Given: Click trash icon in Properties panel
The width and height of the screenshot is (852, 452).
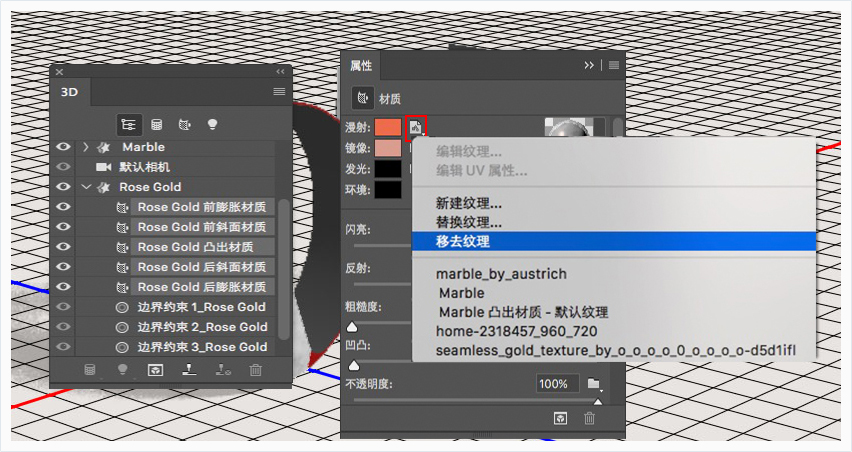Looking at the screenshot, I should tap(590, 418).
